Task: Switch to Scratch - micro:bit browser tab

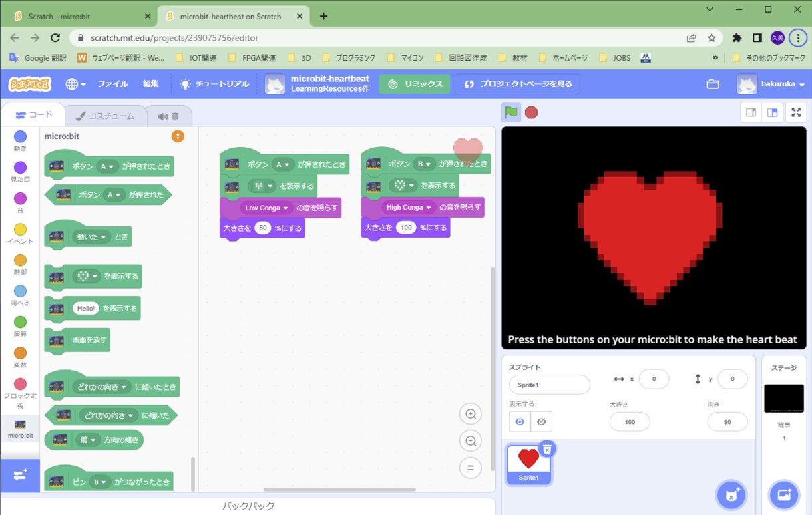Action: click(x=80, y=16)
